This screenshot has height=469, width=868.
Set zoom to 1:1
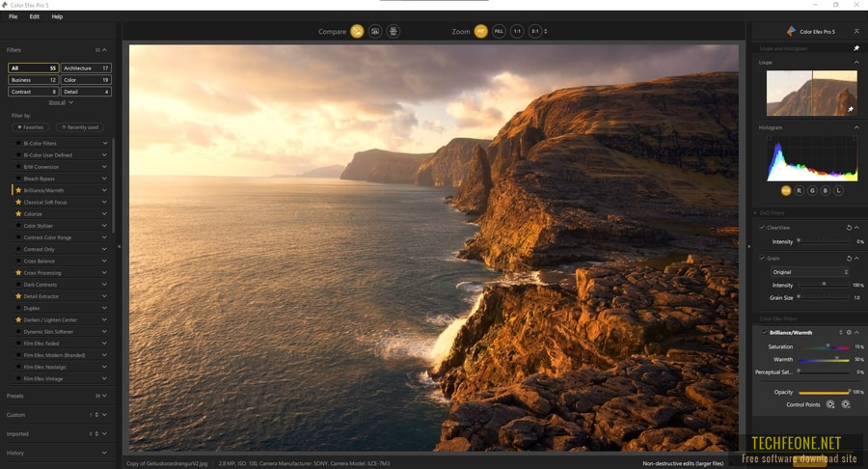517,32
